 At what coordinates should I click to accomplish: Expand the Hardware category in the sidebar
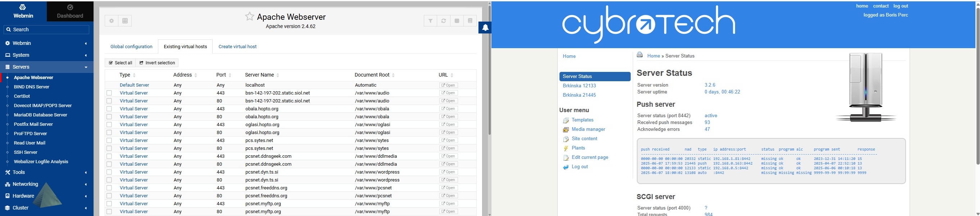coord(46,196)
